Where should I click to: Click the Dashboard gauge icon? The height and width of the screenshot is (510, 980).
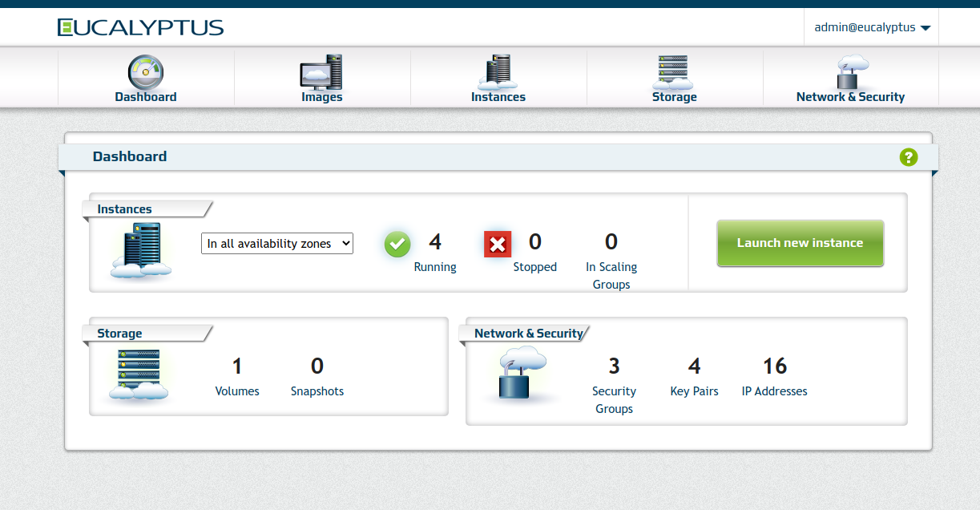(x=145, y=72)
